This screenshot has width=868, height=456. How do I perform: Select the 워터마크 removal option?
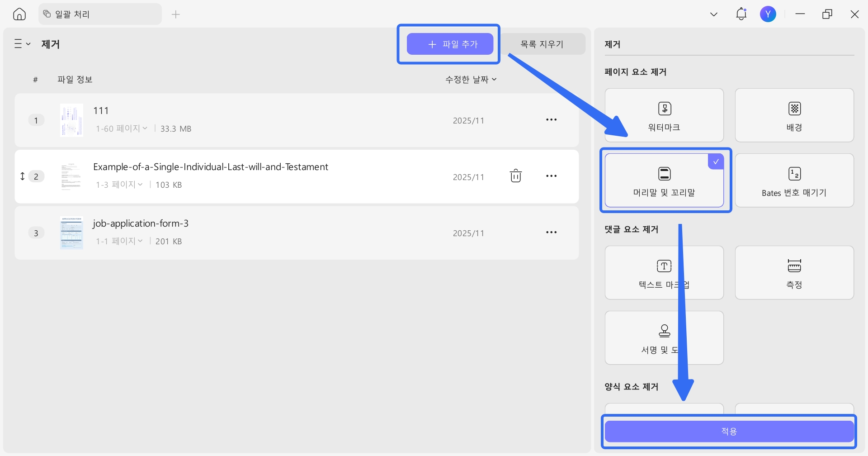click(x=664, y=115)
